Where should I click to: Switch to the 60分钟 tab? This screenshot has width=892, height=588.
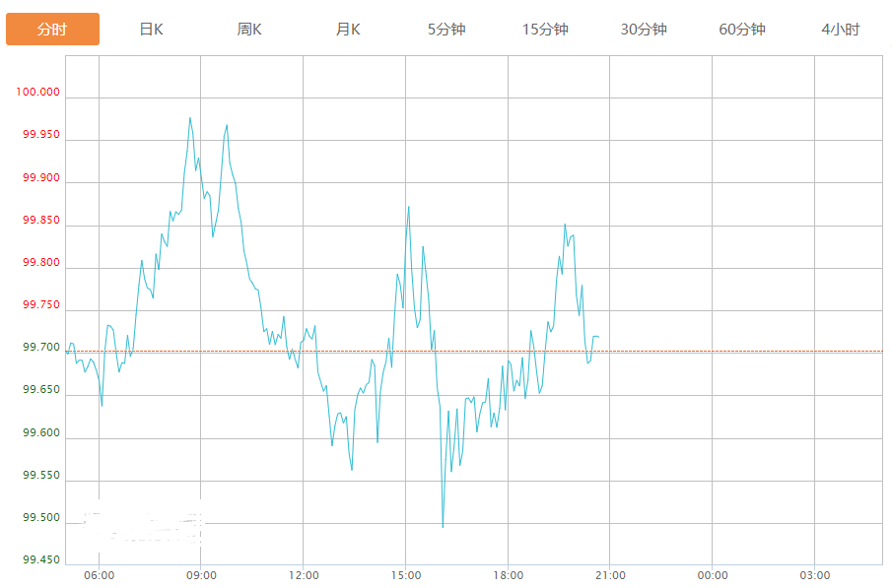[x=742, y=30]
